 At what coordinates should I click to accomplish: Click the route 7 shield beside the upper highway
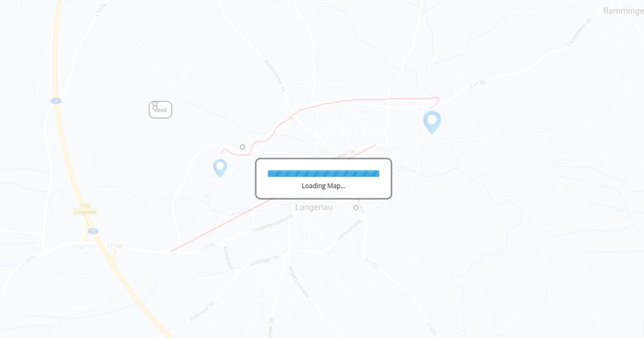click(56, 101)
